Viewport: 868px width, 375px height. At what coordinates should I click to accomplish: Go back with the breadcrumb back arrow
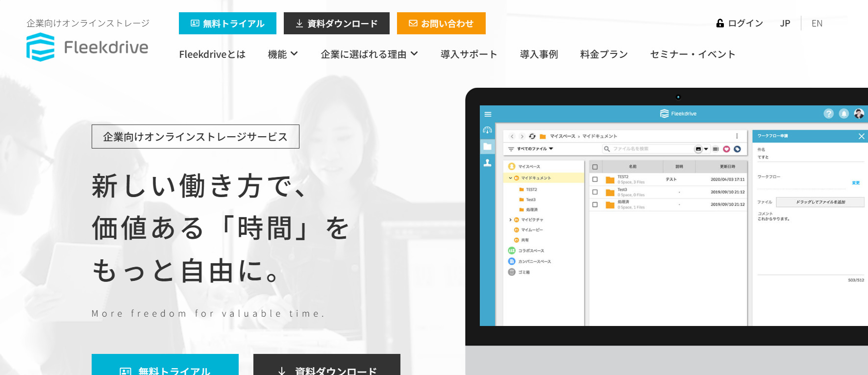click(x=512, y=136)
